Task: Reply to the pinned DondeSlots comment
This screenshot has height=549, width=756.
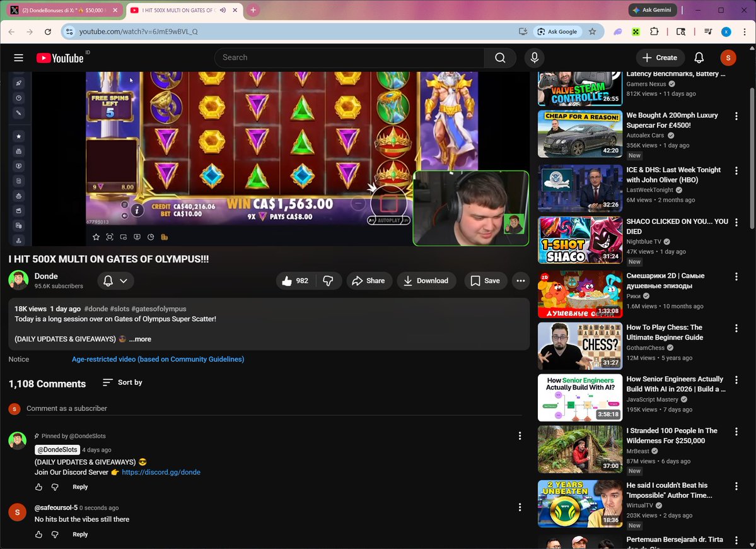Action: click(x=80, y=487)
